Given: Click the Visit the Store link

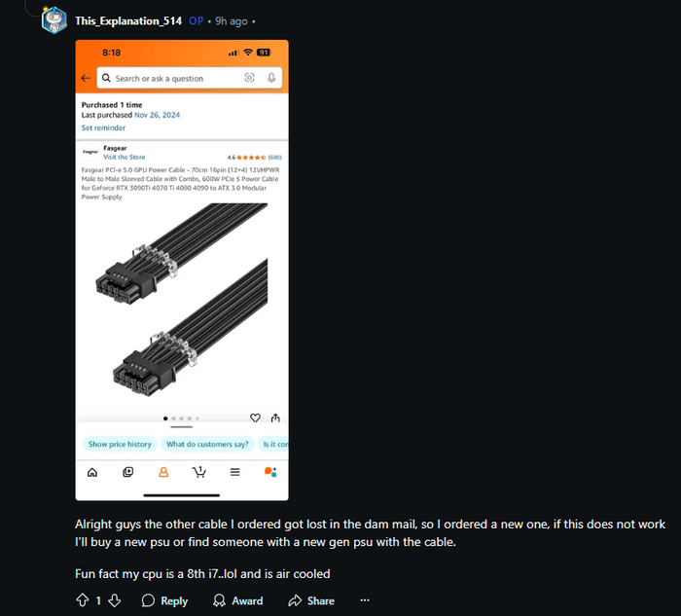Looking at the screenshot, I should pyautogui.click(x=125, y=157).
